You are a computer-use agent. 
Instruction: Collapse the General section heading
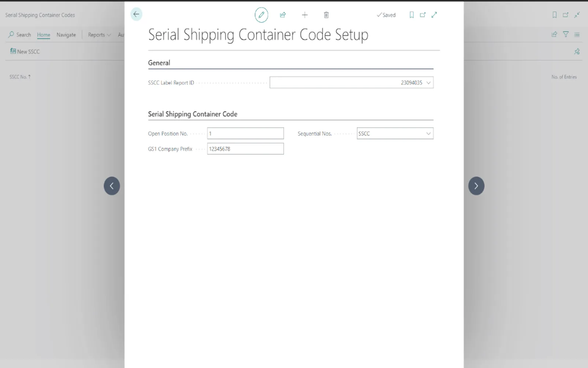click(159, 63)
